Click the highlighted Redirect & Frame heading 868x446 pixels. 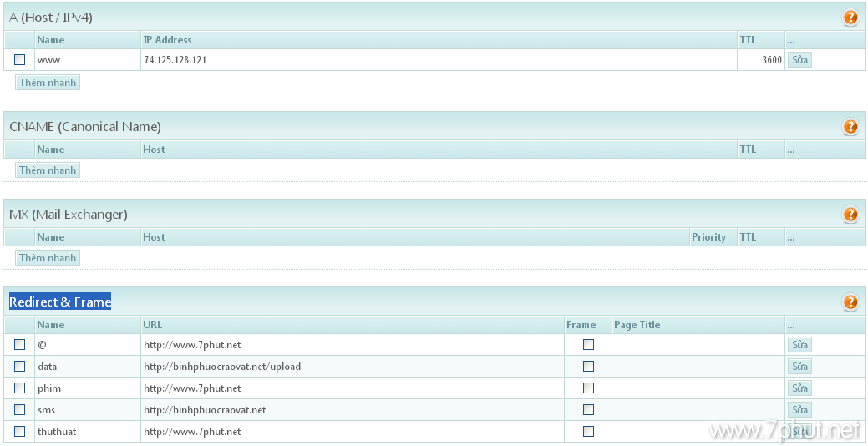click(x=60, y=302)
